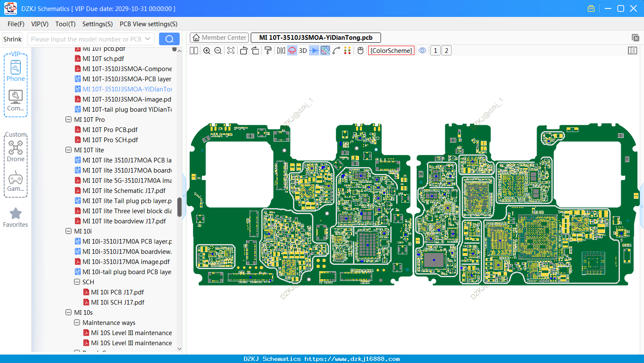Switch to layer 1 button
Image resolution: width=644 pixels, height=363 pixels.
[436, 51]
